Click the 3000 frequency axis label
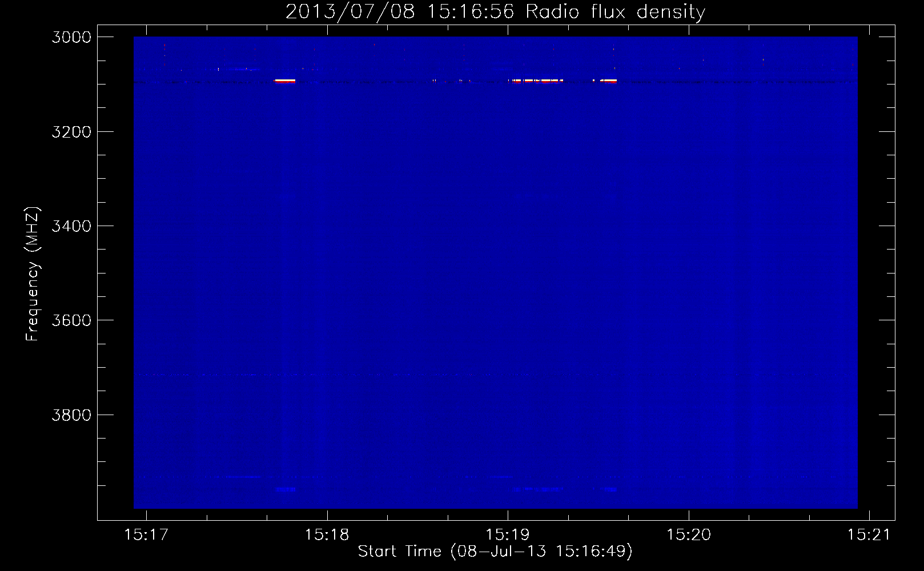This screenshot has width=924, height=571. [x=71, y=37]
